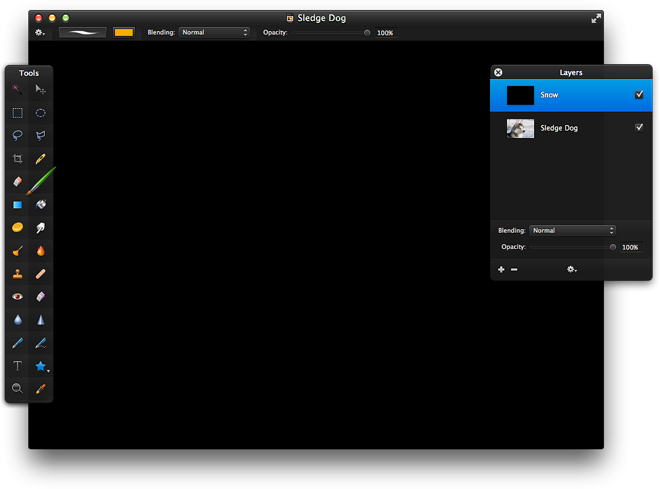
Task: Activate the star Shape tool
Action: [41, 366]
